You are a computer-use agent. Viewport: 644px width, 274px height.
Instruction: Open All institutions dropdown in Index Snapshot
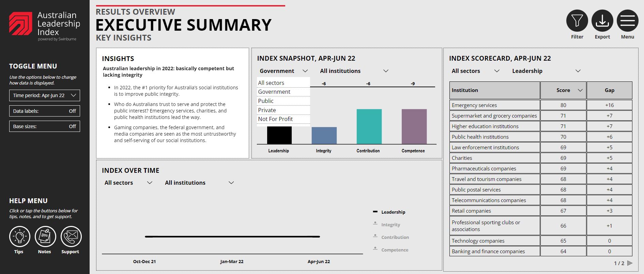[354, 71]
